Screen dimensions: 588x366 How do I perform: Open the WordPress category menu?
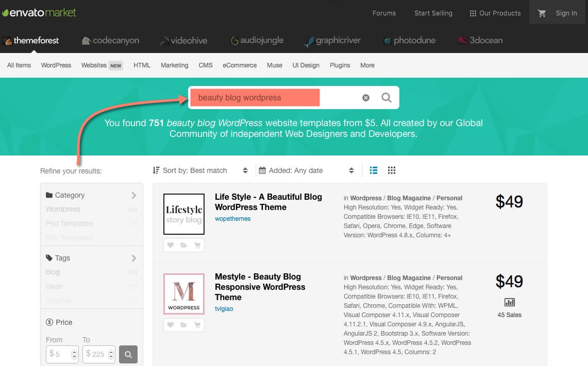pyautogui.click(x=56, y=65)
